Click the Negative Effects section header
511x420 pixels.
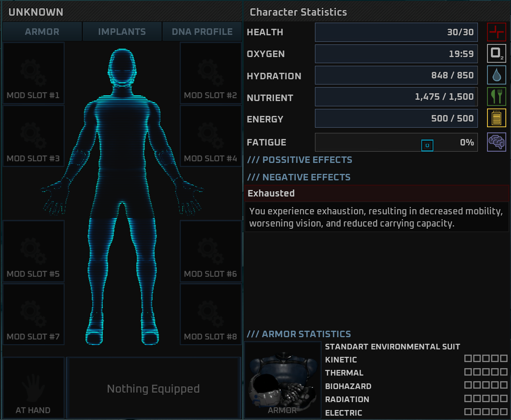[x=299, y=177]
